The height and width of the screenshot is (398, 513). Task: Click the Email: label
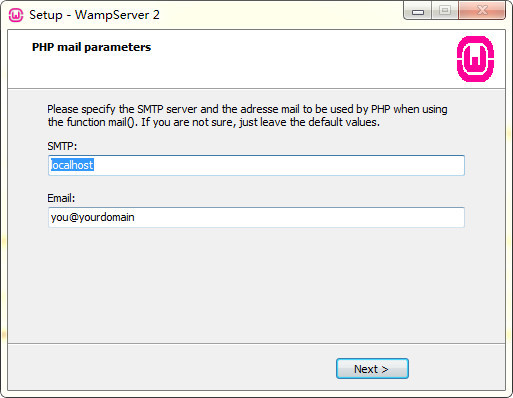coord(61,198)
